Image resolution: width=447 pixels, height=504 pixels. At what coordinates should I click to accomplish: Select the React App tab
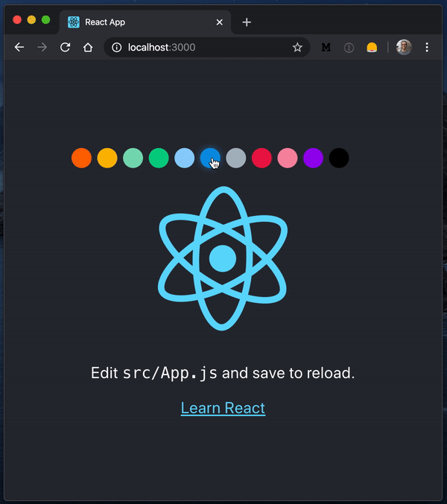145,22
